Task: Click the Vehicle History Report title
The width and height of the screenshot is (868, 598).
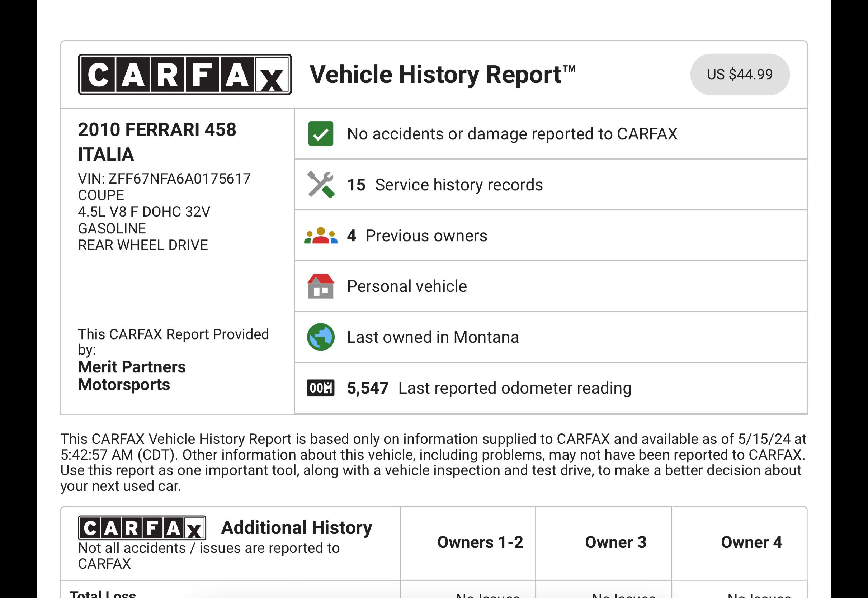Action: (443, 74)
